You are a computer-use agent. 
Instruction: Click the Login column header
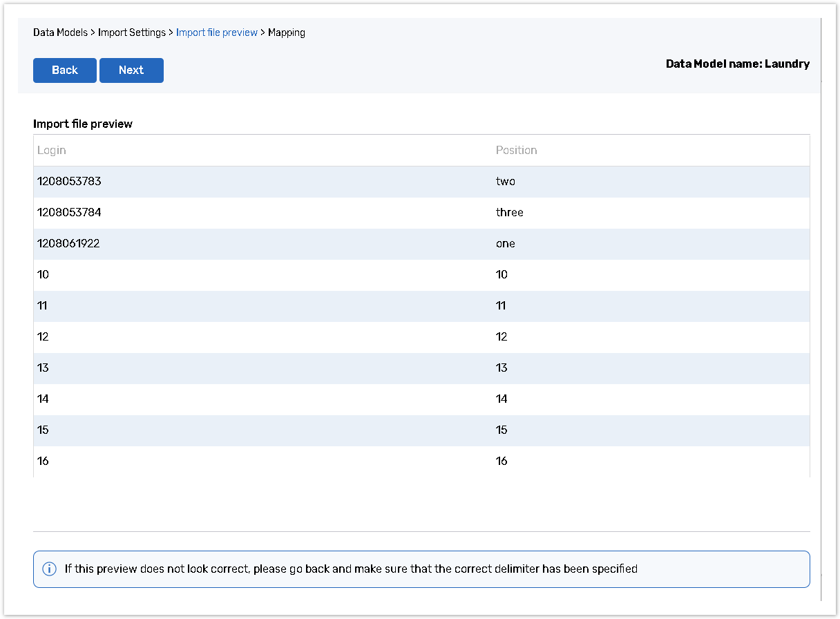point(52,151)
